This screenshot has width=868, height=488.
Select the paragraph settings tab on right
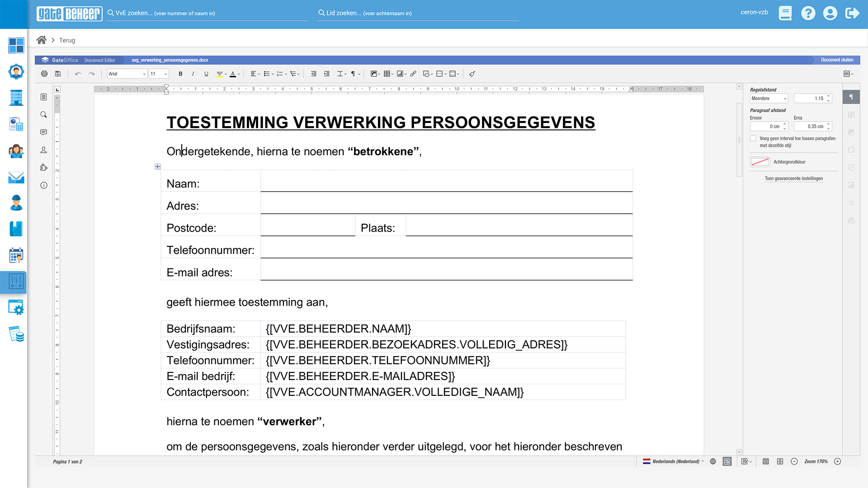point(851,97)
